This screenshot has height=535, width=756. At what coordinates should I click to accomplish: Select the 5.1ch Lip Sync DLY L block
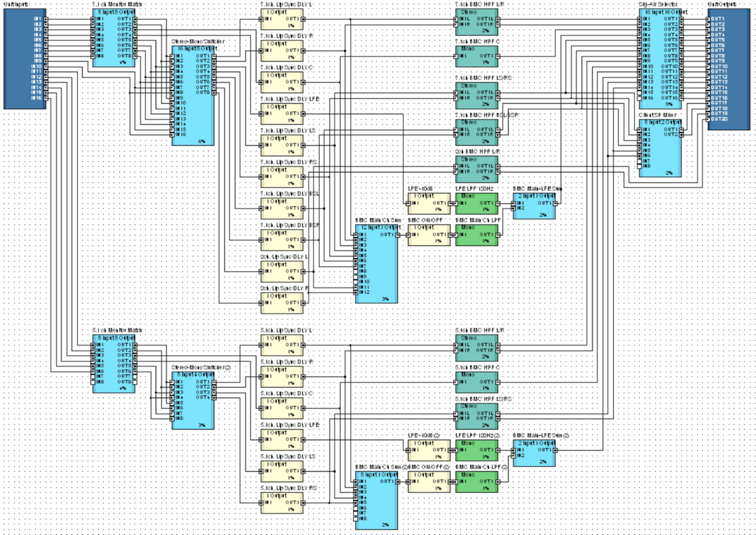click(x=282, y=345)
